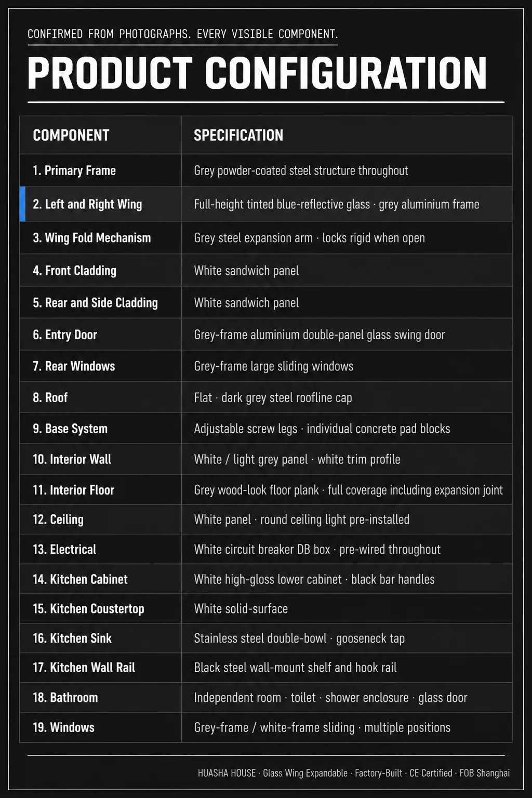Click the 15. Kitchen Coustertop label
This screenshot has width=532, height=798.
pyautogui.click(x=88, y=608)
